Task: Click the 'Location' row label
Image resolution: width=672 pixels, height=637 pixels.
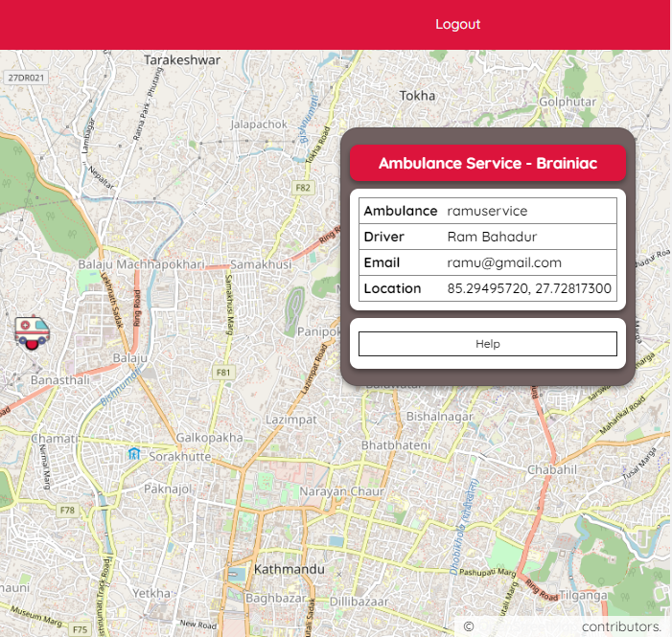Action: [x=392, y=288]
